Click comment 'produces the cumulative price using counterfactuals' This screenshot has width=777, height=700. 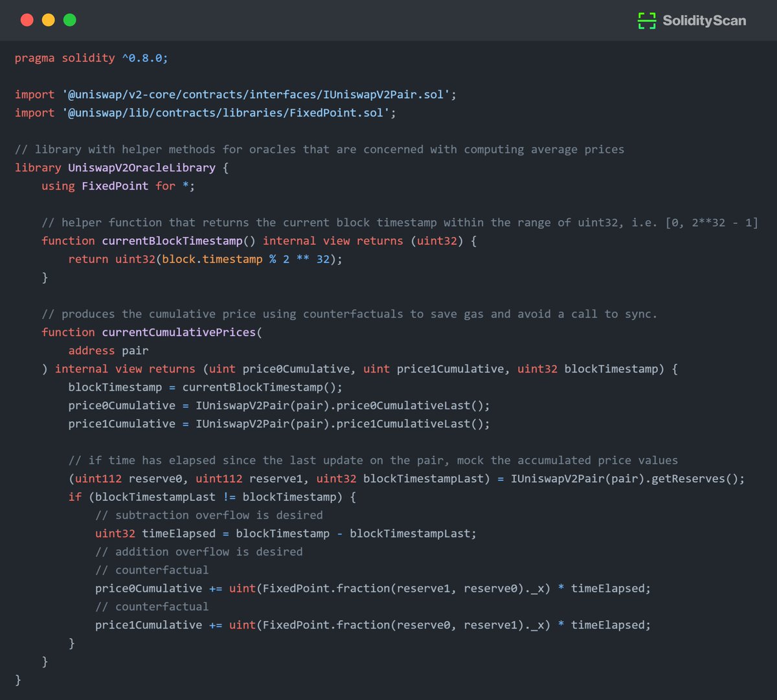[350, 314]
